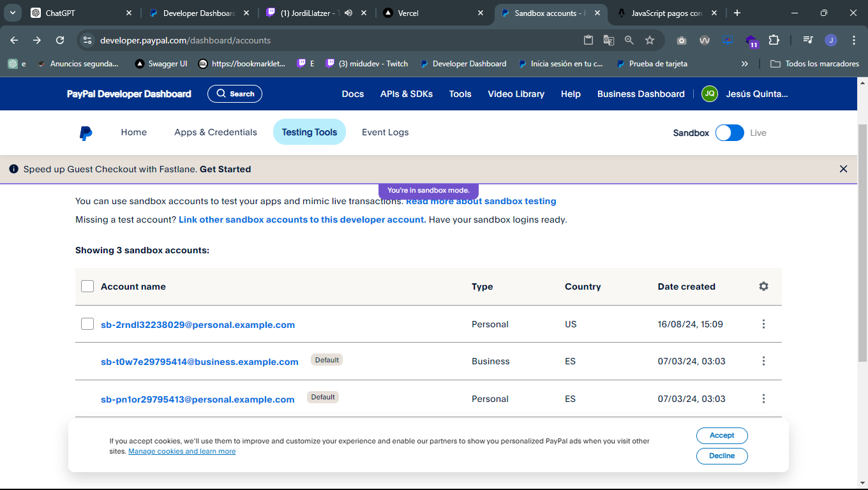Viewport: 868px width, 490px height.
Task: Expand the hidden bookmarks chevron
Action: coord(745,64)
